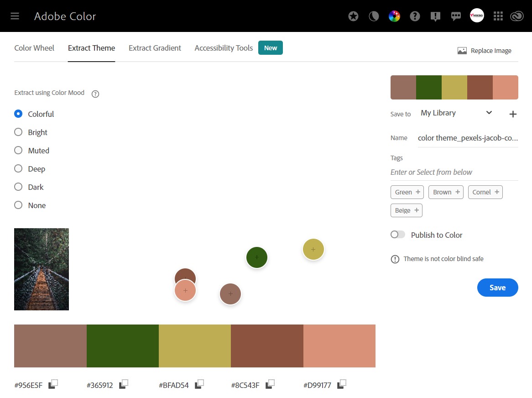Click the Adobe Color wheel icon in header
This screenshot has width=532, height=398.
pyautogui.click(x=394, y=16)
